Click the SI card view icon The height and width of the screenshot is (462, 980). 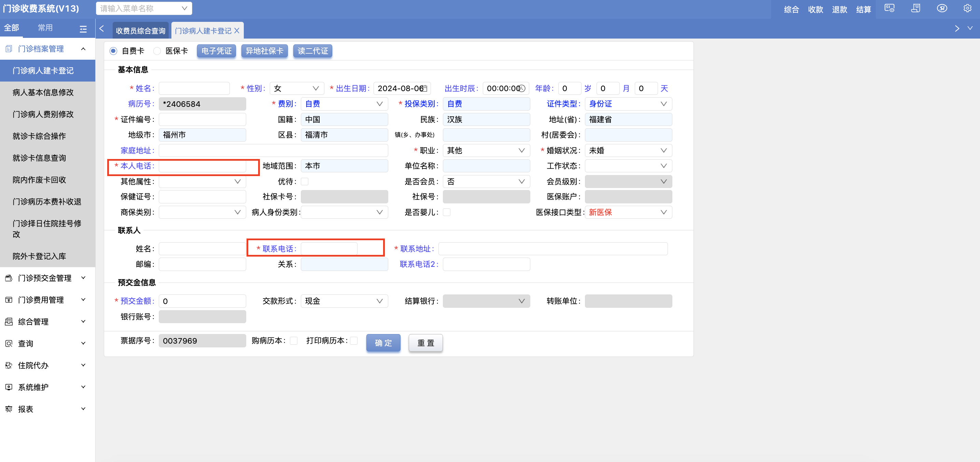889,9
